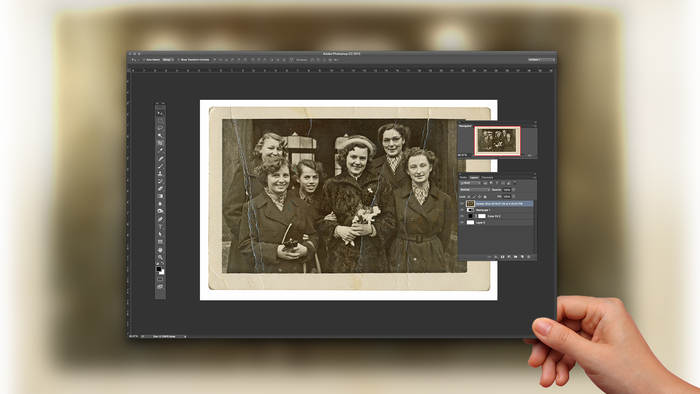
Task: Click the foreground color swatch
Action: click(158, 269)
